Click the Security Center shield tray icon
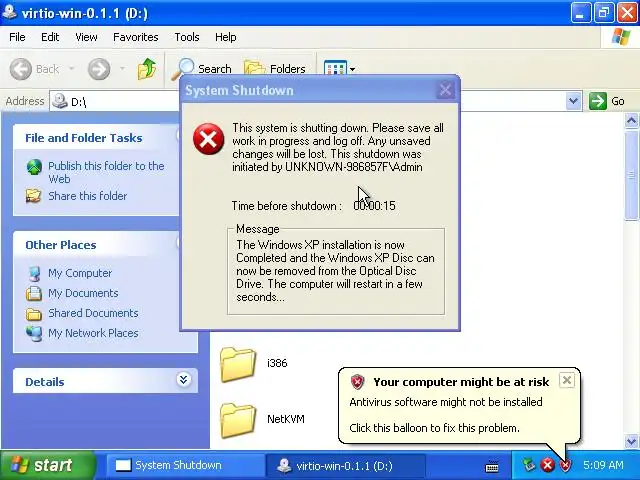Image resolution: width=640 pixels, height=480 pixels. coord(565,465)
